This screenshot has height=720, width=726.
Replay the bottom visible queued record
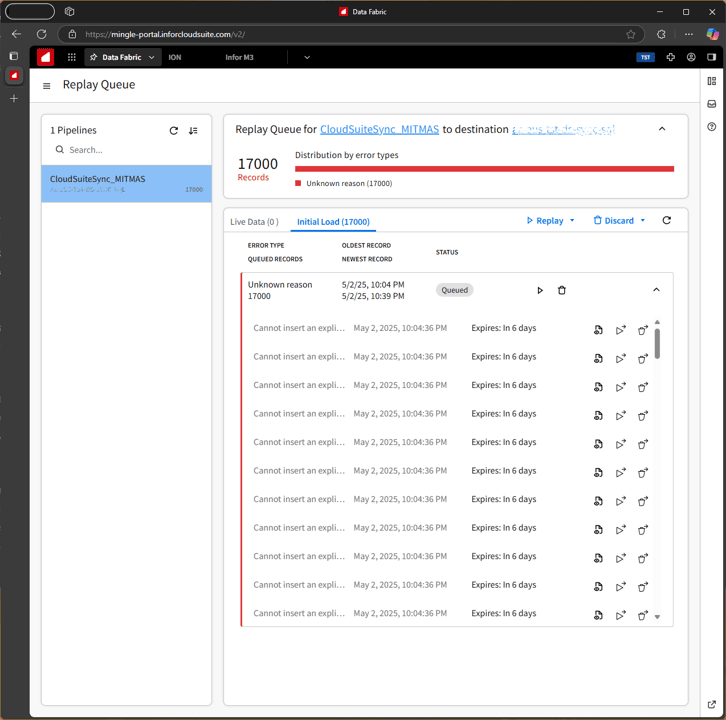[620, 615]
